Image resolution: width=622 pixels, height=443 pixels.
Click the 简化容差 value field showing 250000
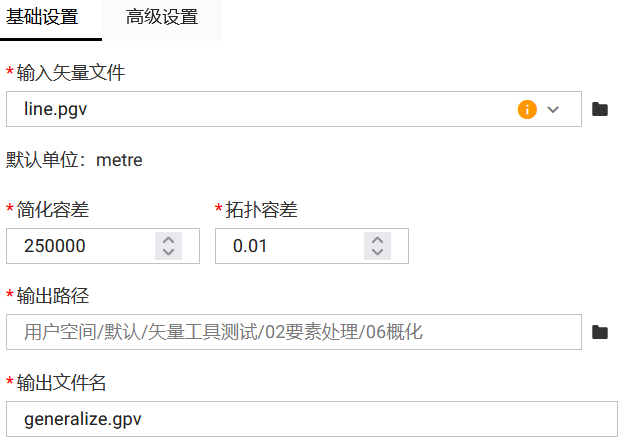[x=80, y=246]
